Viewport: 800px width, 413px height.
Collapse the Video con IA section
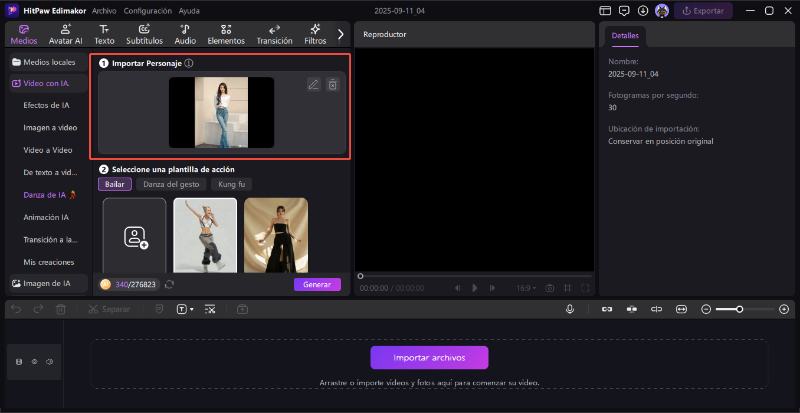click(x=48, y=83)
